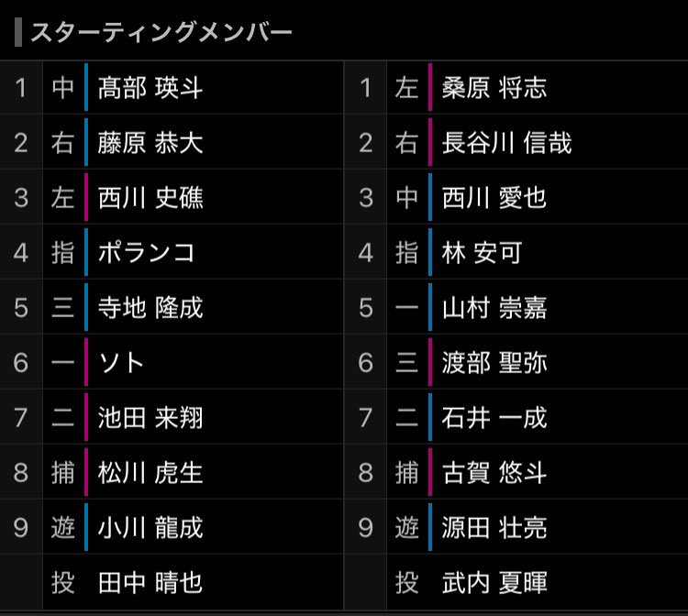Screen dimensions: 688x616
Task: Open catcher 松川 虎生's page
Action: [150, 473]
